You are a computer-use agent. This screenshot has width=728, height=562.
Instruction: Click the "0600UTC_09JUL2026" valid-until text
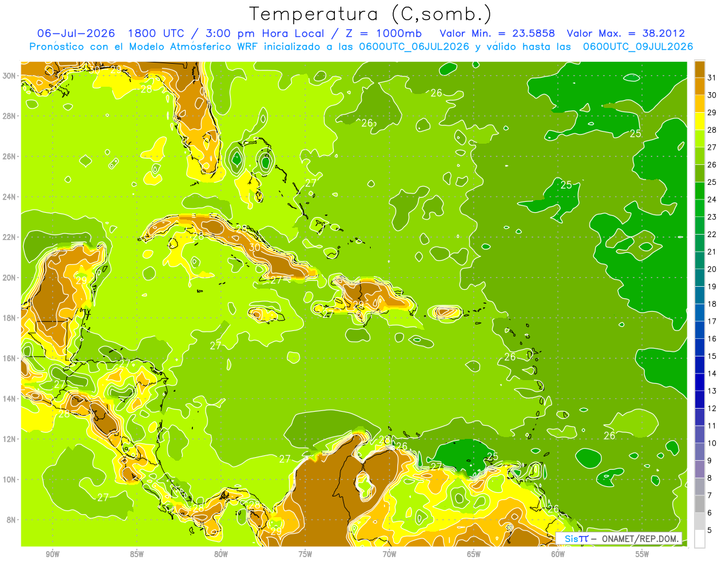638,47
